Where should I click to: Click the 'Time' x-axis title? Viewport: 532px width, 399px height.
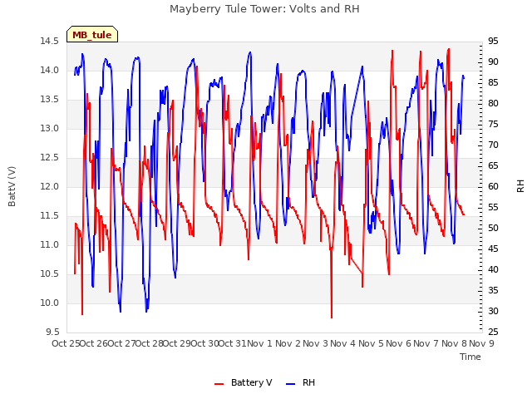[470, 357]
